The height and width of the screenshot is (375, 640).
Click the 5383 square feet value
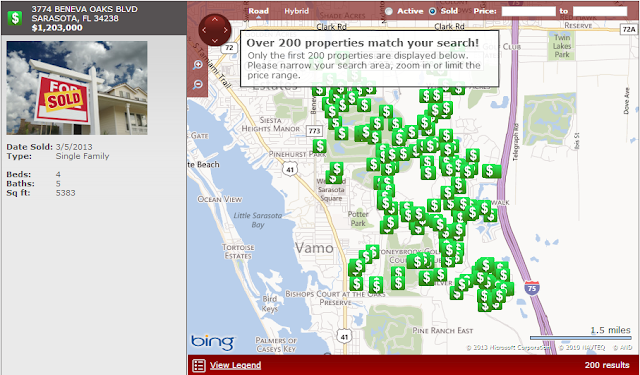click(x=65, y=193)
